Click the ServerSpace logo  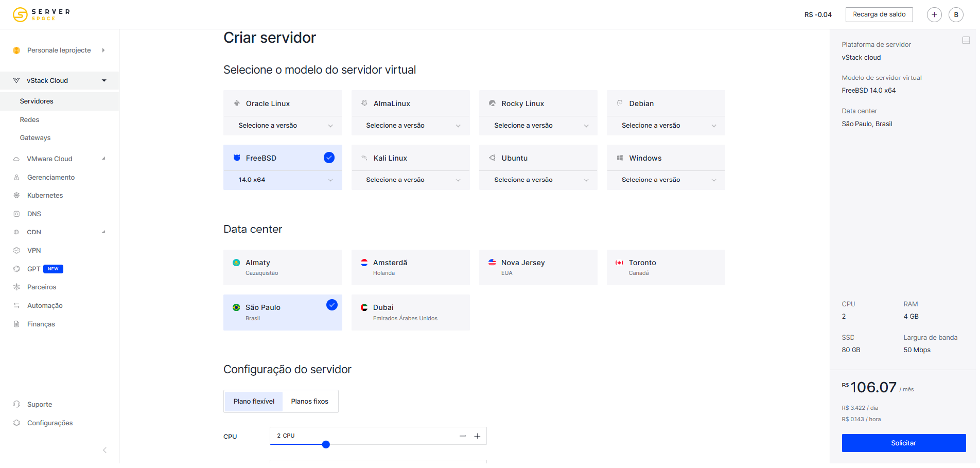point(41,14)
